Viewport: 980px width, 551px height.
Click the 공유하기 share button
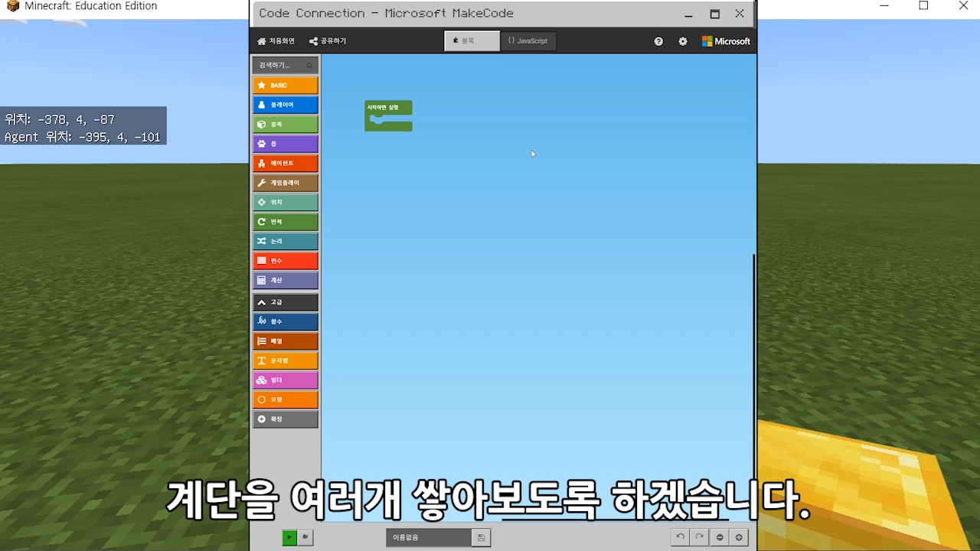tap(328, 41)
